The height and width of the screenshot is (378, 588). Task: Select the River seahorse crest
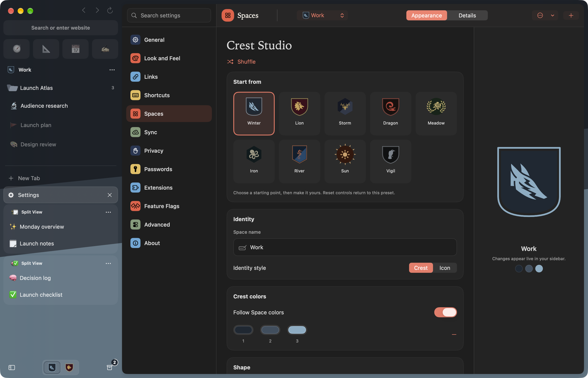tap(299, 161)
